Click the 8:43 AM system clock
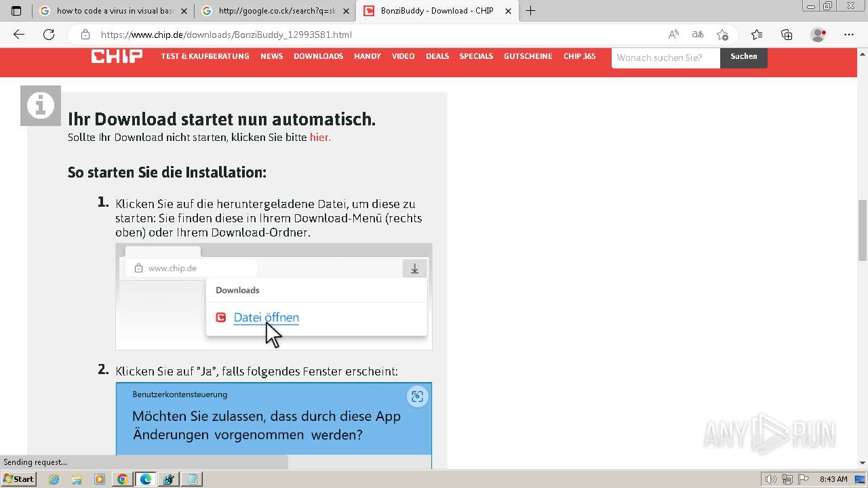 833,479
